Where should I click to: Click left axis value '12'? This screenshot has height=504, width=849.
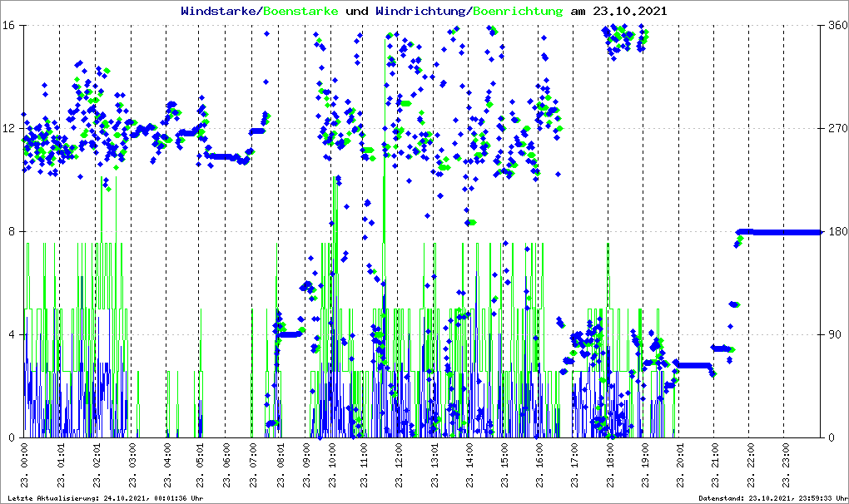(8, 129)
